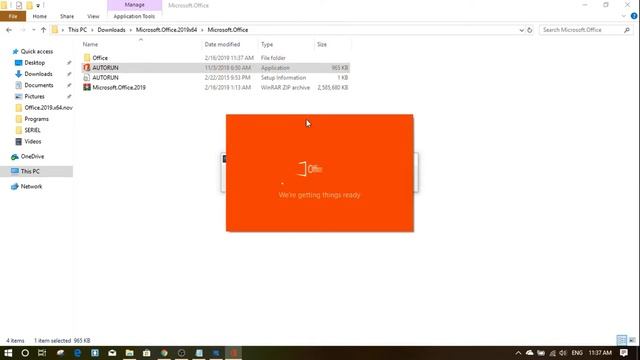640x360 pixels.
Task: Open Action Center notifications icon
Action: tap(624, 353)
